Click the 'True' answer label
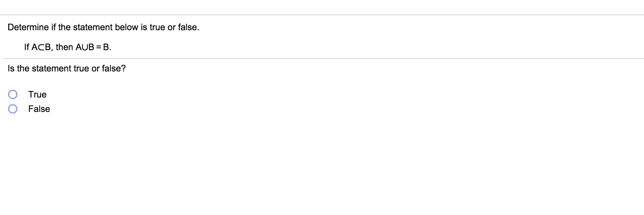Screen dimensions: 644x215 (x=37, y=94)
